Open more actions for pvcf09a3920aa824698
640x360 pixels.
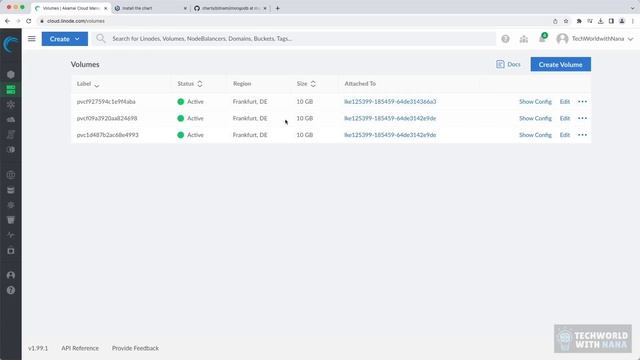click(582, 118)
